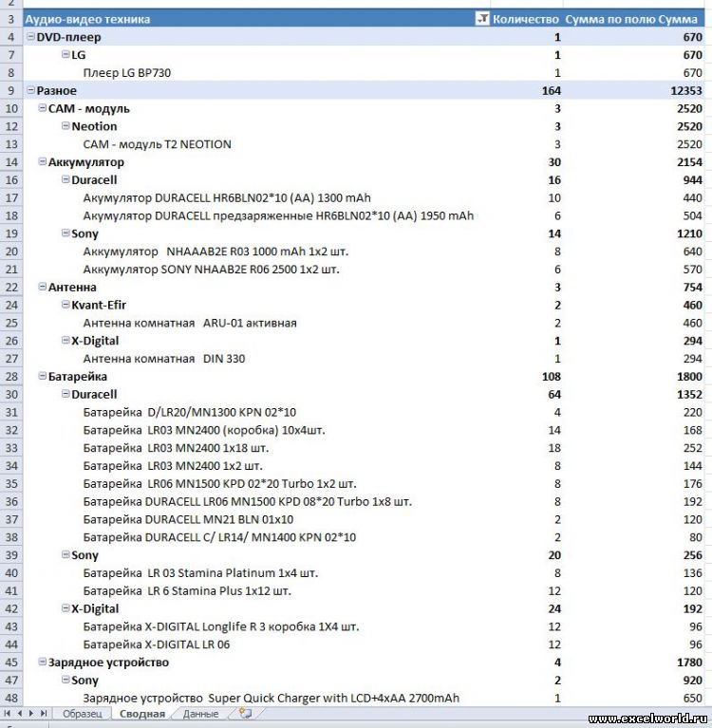Select row header 48
This screenshot has width=712, height=728.
coord(11,699)
